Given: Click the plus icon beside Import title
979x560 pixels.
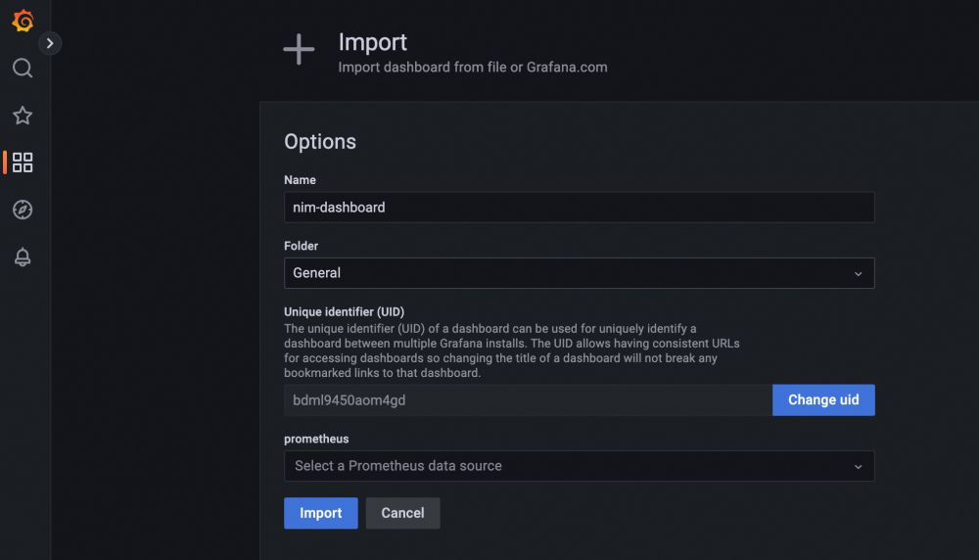Looking at the screenshot, I should click(299, 49).
